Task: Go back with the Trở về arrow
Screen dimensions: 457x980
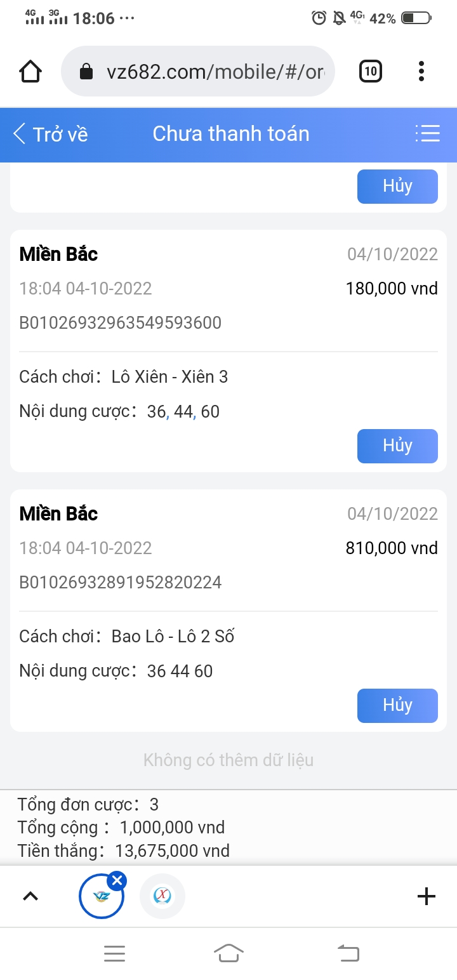Action: pyautogui.click(x=50, y=134)
